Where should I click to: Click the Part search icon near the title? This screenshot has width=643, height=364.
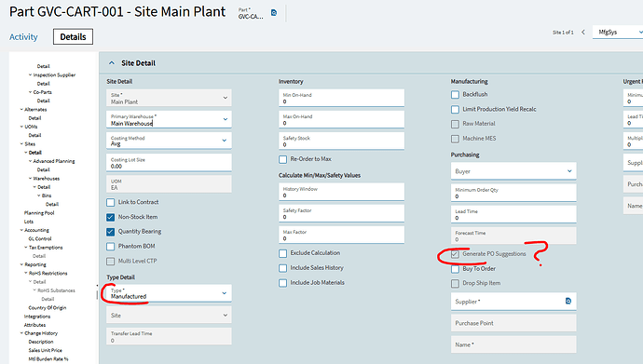(x=274, y=13)
